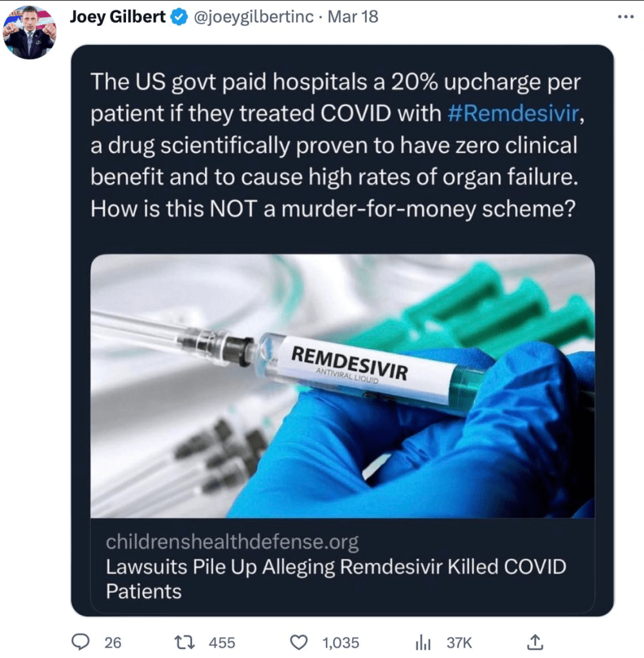Click the 37K views count

point(459,642)
